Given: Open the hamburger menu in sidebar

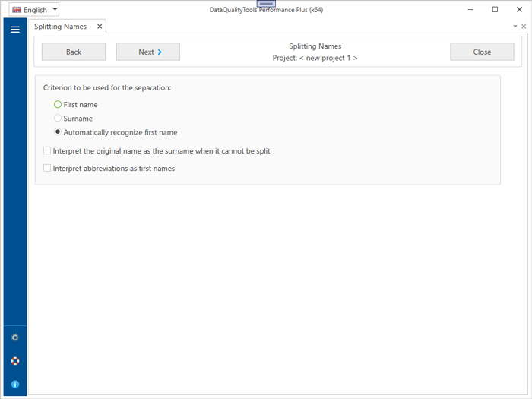Looking at the screenshot, I should point(14,30).
